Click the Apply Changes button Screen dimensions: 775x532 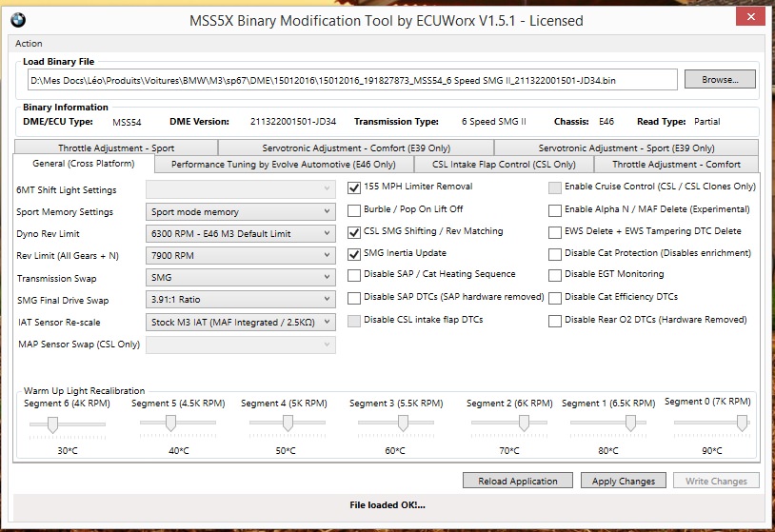[624, 481]
